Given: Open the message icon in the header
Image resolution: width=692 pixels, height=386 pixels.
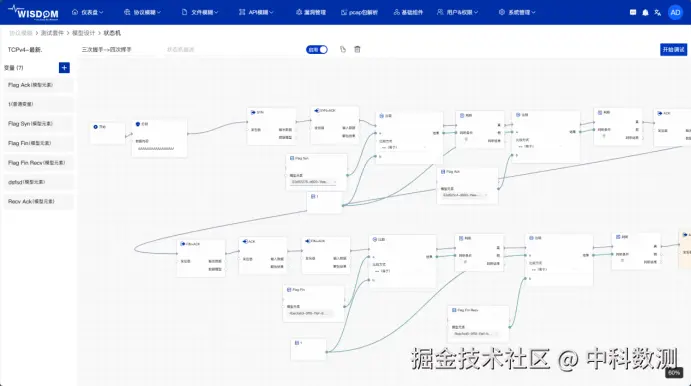Looking at the screenshot, I should tap(633, 12).
